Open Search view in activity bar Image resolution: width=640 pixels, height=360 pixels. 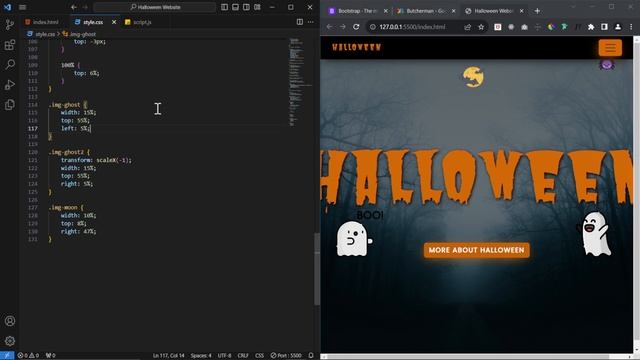pyautogui.click(x=10, y=64)
